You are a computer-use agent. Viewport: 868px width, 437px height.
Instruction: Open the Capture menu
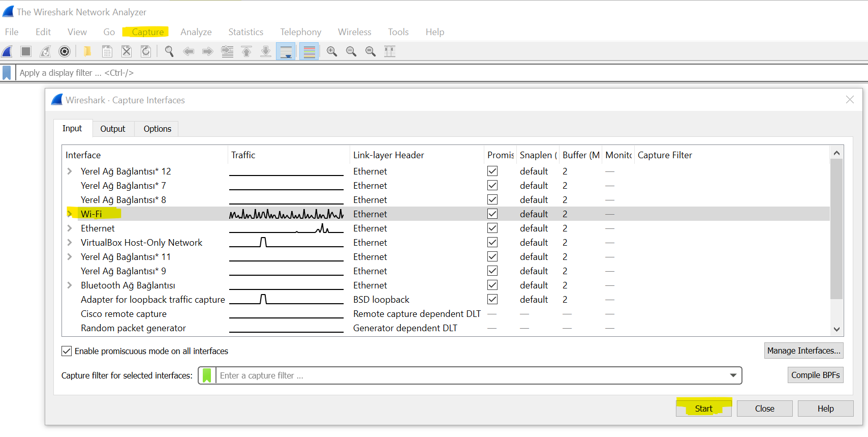point(147,32)
